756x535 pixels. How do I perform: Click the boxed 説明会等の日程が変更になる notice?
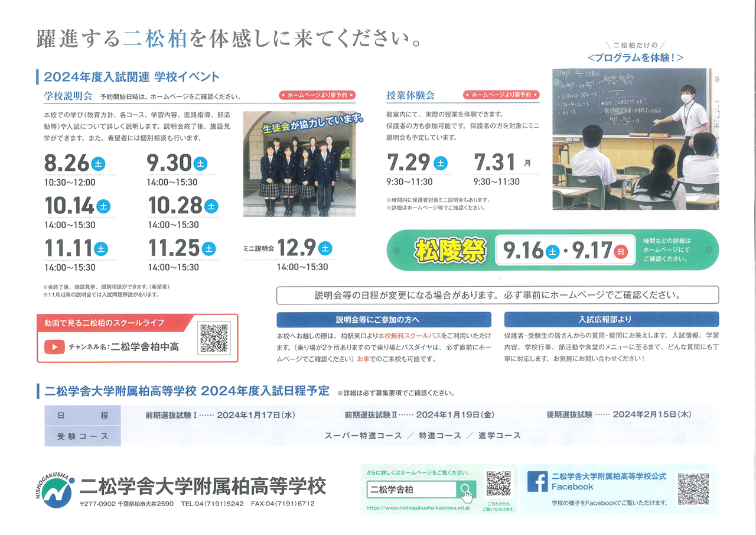coord(497,295)
